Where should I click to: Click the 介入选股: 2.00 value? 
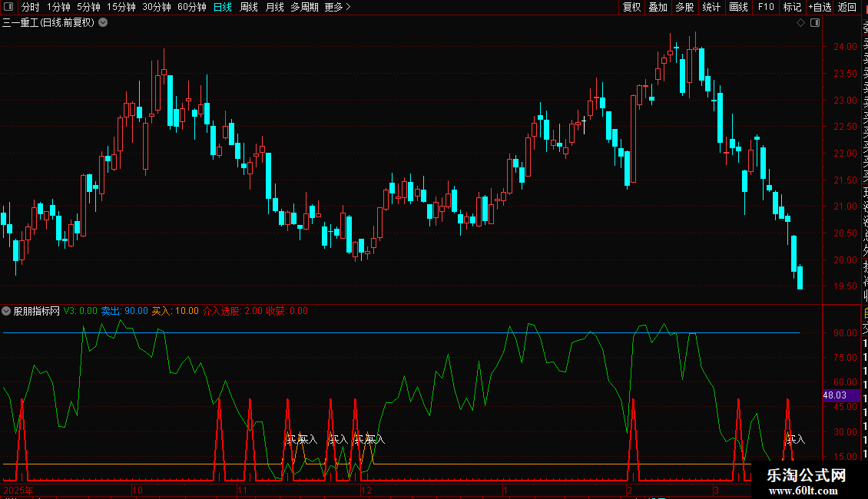coord(233,311)
